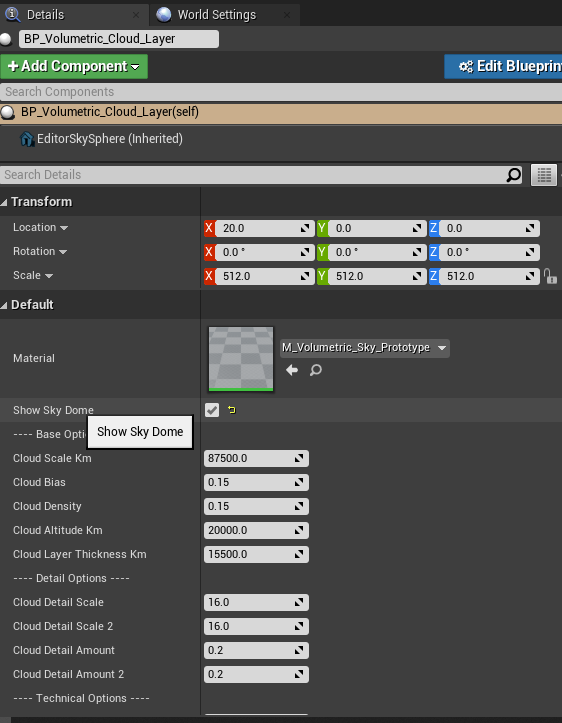The width and height of the screenshot is (562, 723).
Task: Click the World Settings globe icon
Action: click(x=164, y=15)
